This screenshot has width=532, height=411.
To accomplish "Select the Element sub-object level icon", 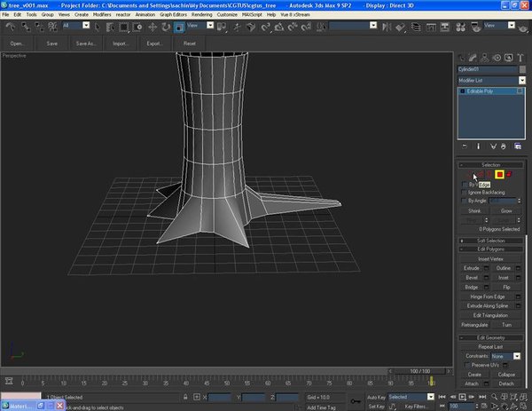I will click(x=509, y=175).
